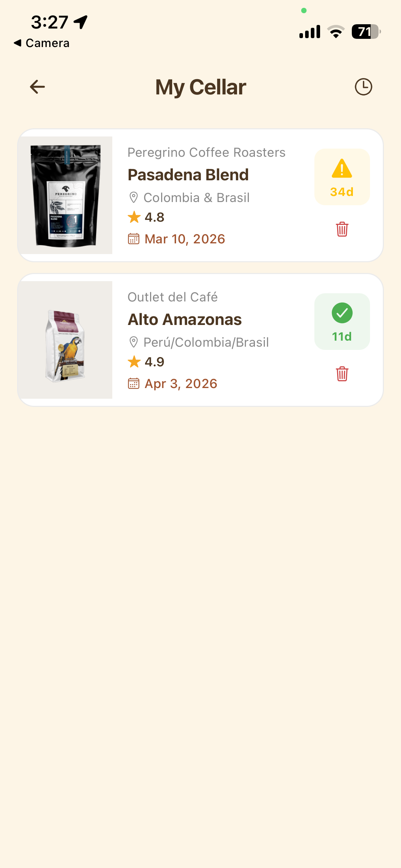Tap the calendar icon beside Apr 3, 2026
This screenshot has width=401, height=868.
134,383
